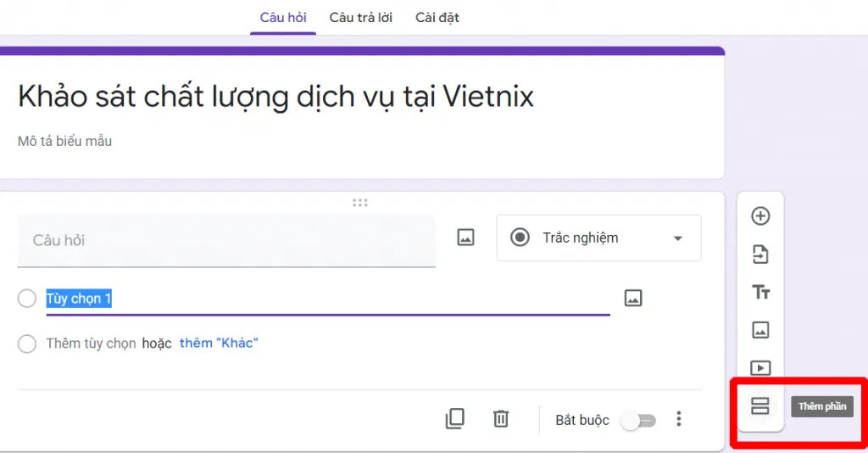Viewport: 868px width, 453px height.
Task: Insert image for Tùy chọn 1
Action: (632, 298)
